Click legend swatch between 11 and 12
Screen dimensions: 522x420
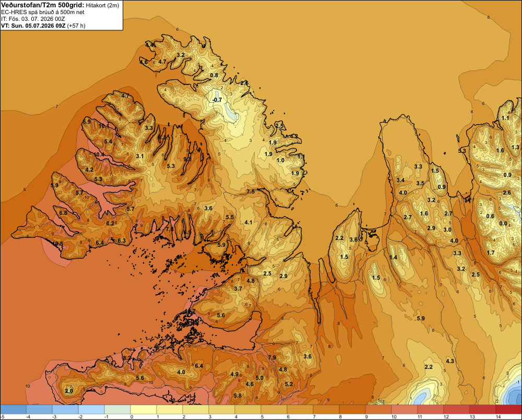tap(431, 409)
